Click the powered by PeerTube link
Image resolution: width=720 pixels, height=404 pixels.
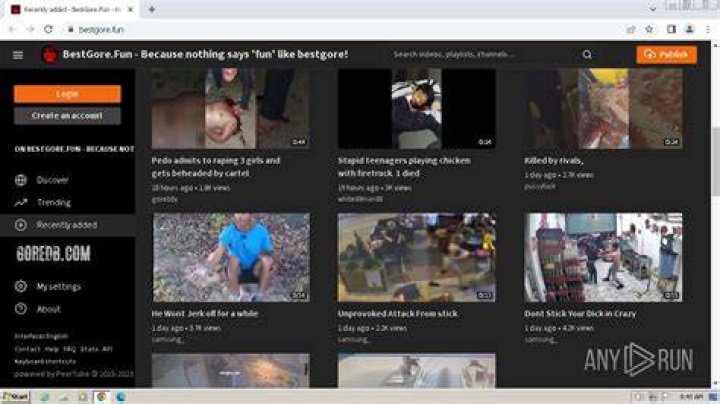coord(73,374)
